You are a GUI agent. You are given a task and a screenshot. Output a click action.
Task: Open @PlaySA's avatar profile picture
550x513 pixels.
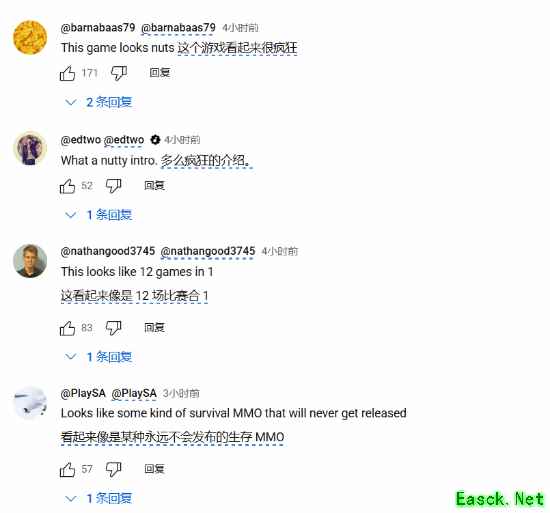pos(30,403)
